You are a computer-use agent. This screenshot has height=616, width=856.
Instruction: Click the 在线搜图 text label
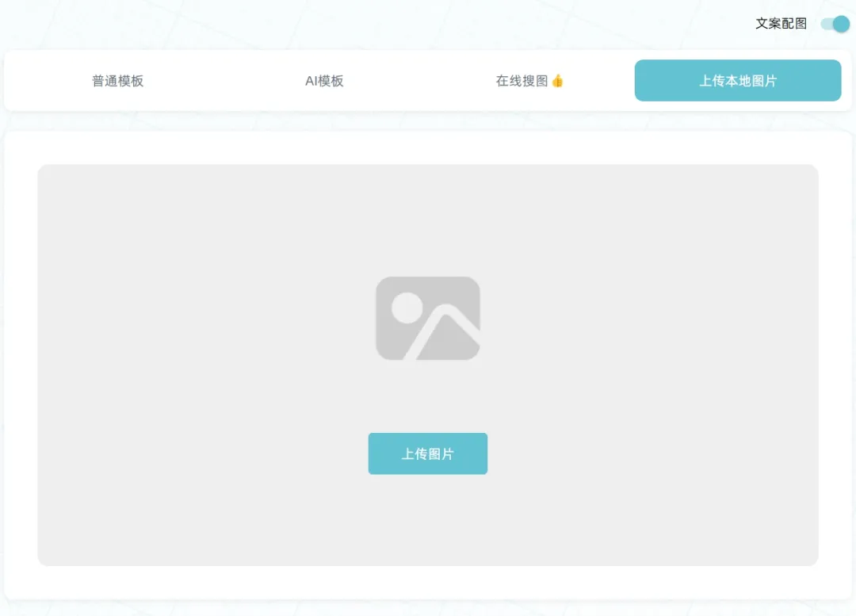(522, 81)
